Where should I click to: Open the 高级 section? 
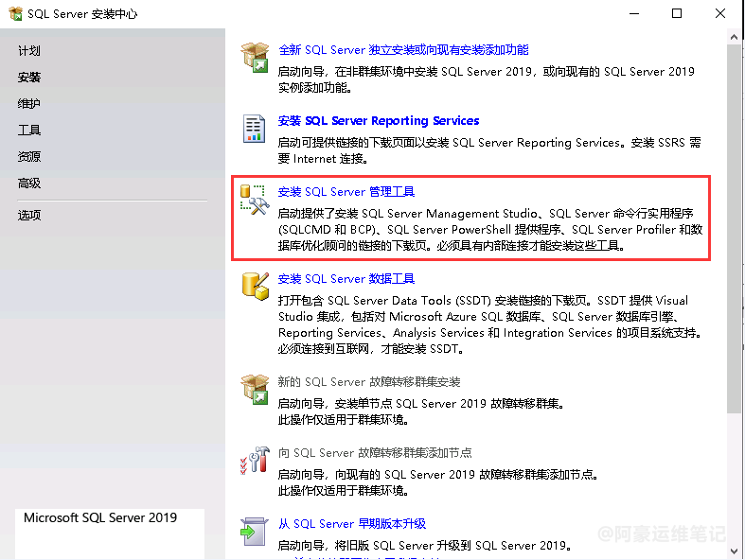coord(29,184)
